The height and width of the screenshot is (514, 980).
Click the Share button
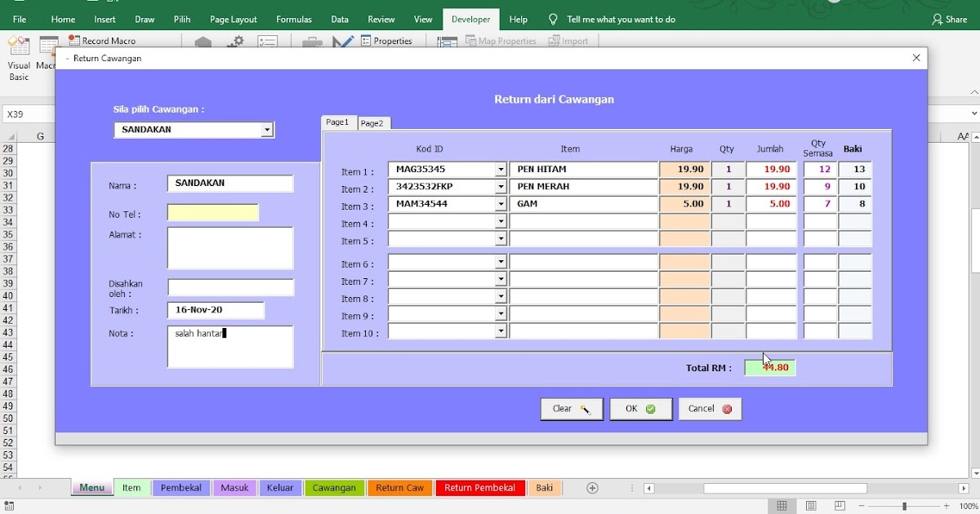(x=950, y=19)
